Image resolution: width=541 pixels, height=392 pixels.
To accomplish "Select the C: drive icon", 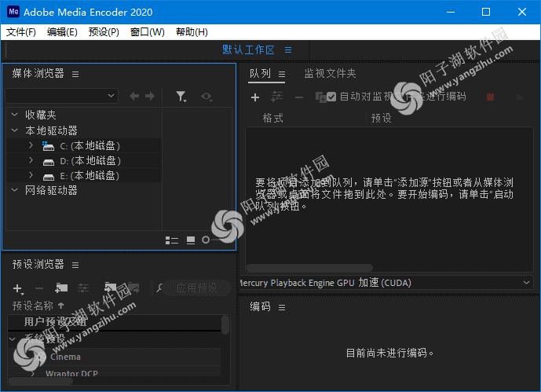I will (x=48, y=146).
